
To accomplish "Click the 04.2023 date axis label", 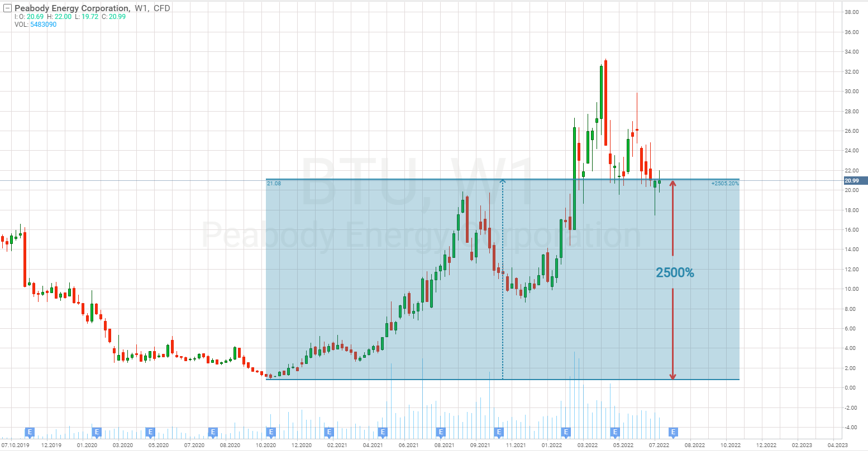I will (837, 445).
